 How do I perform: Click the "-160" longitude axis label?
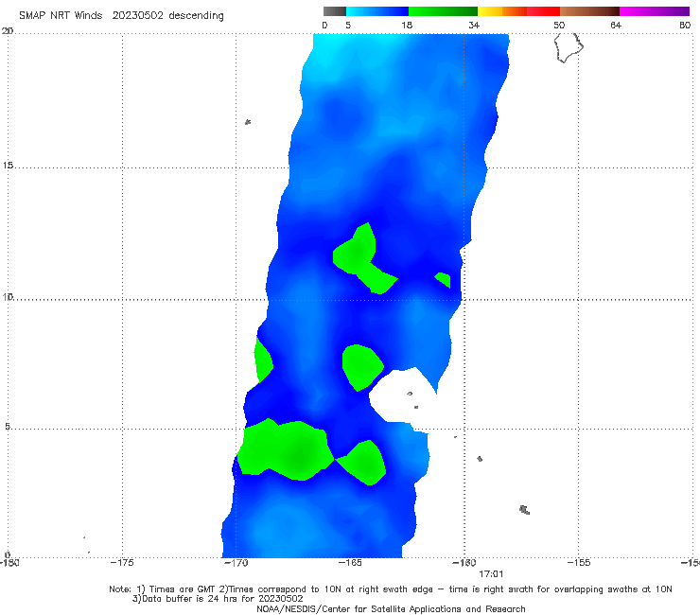[x=464, y=563]
